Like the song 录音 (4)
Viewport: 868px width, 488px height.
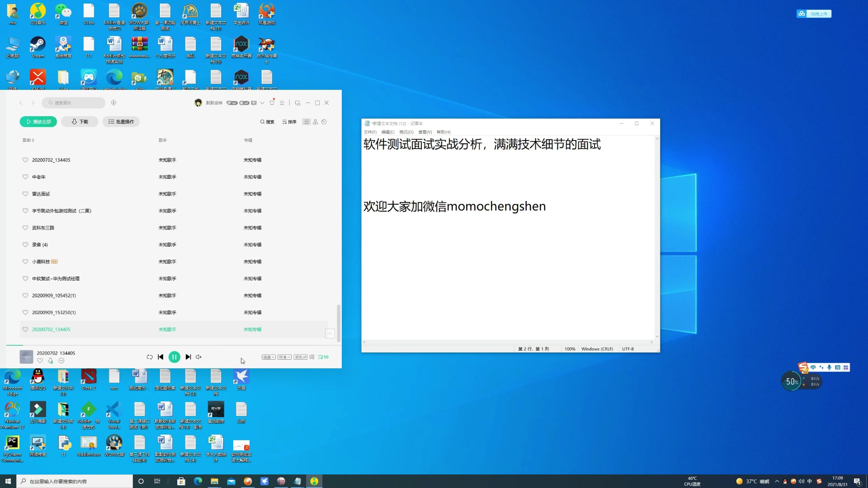coord(25,244)
